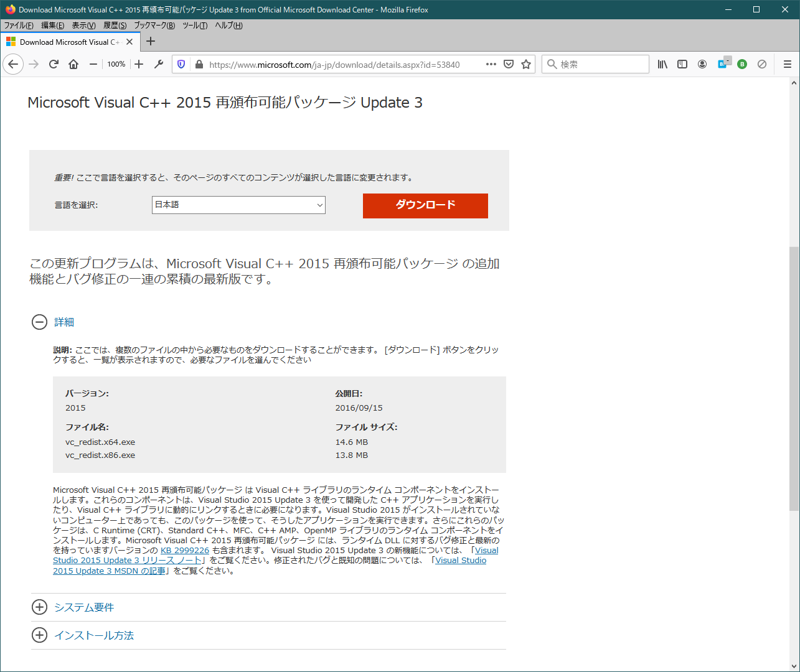Open the Firefox account icon
The width and height of the screenshot is (800, 672).
(702, 64)
